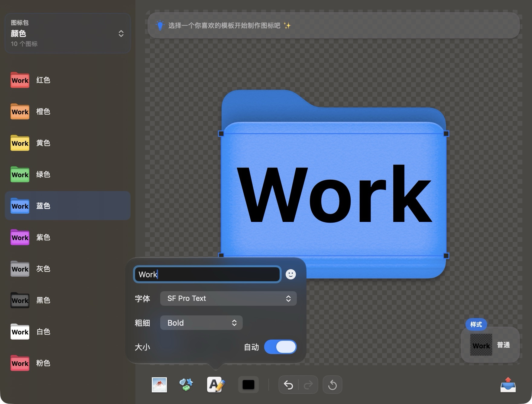Click the 蓝色 label in selected row
The width and height of the screenshot is (532, 404).
coord(43,206)
